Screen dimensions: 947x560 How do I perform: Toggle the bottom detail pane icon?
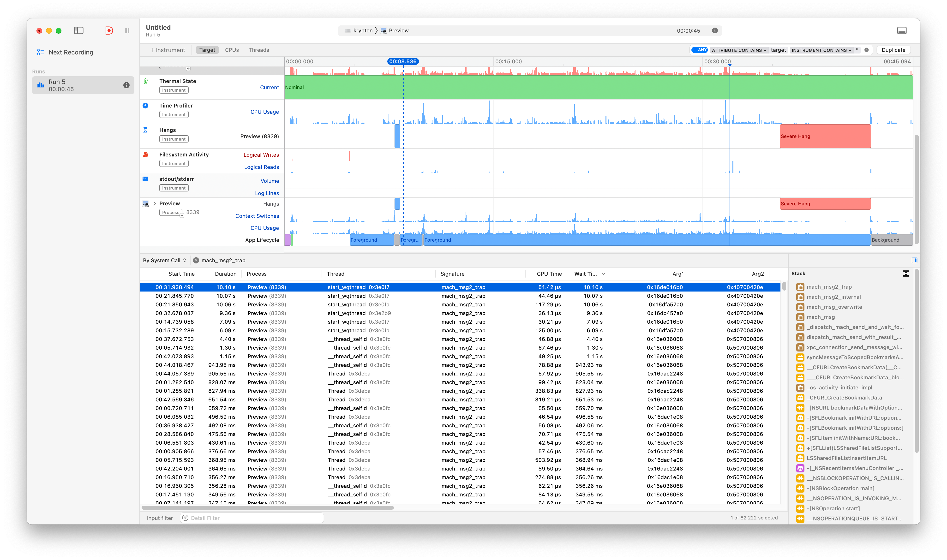pyautogui.click(x=902, y=30)
